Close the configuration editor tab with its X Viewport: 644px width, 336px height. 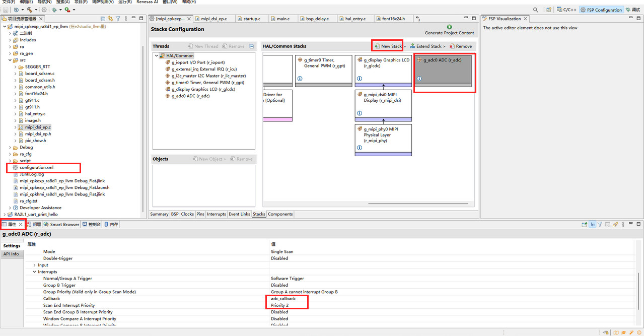coord(189,19)
